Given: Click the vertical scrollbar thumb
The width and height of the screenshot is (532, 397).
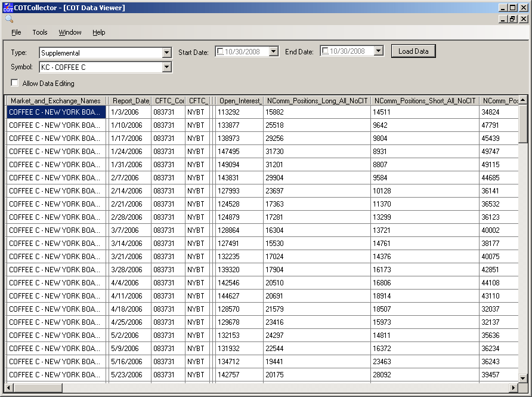Looking at the screenshot, I should pos(522,123).
